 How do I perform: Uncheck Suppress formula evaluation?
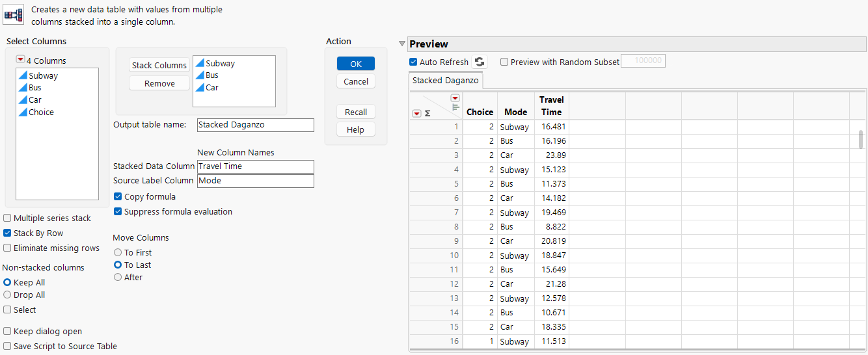click(x=118, y=211)
